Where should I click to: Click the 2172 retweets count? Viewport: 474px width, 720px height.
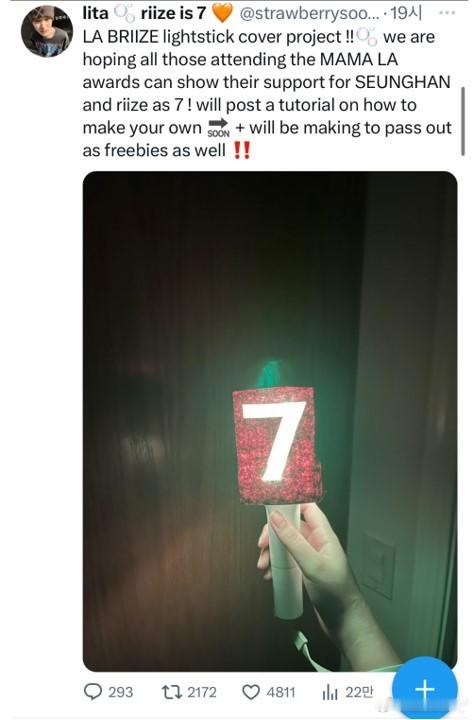pos(202,692)
